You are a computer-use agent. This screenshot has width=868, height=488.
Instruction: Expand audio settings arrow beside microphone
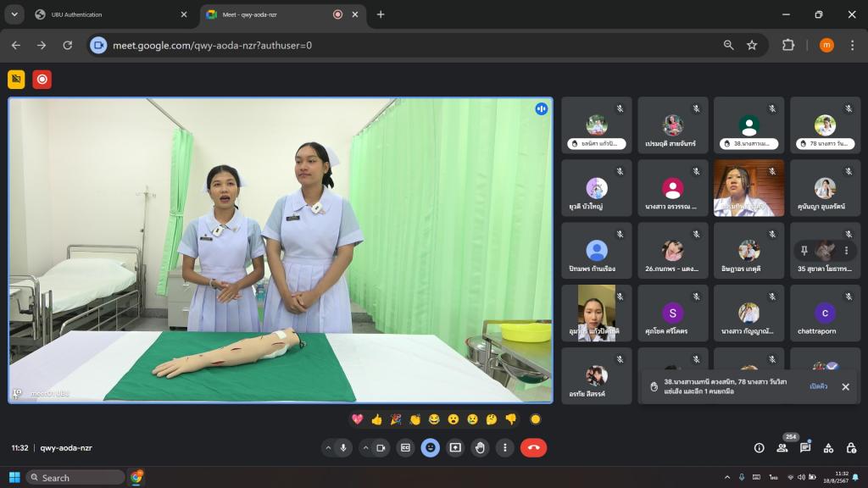328,447
